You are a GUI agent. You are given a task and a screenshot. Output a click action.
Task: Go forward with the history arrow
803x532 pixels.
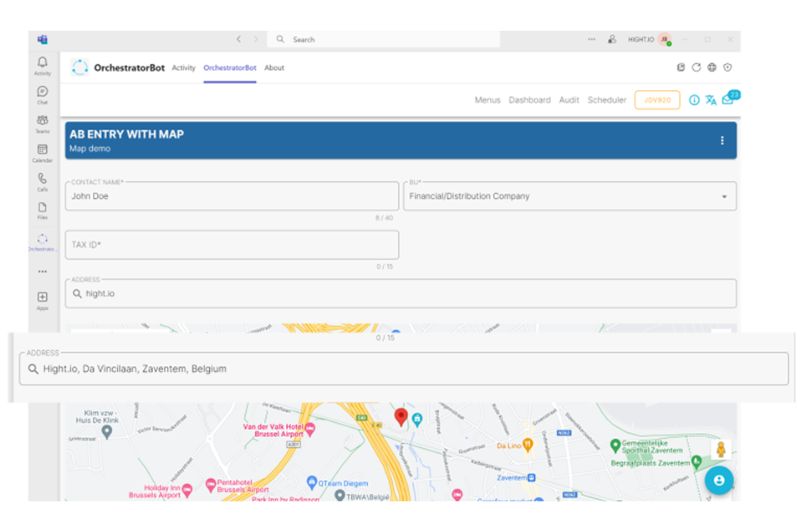pos(256,39)
